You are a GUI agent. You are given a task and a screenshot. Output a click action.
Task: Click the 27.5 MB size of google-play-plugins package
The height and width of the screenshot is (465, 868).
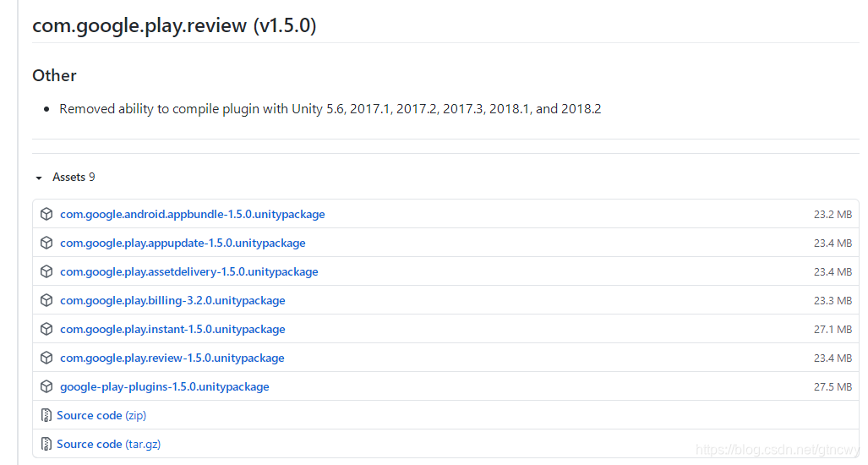point(833,387)
